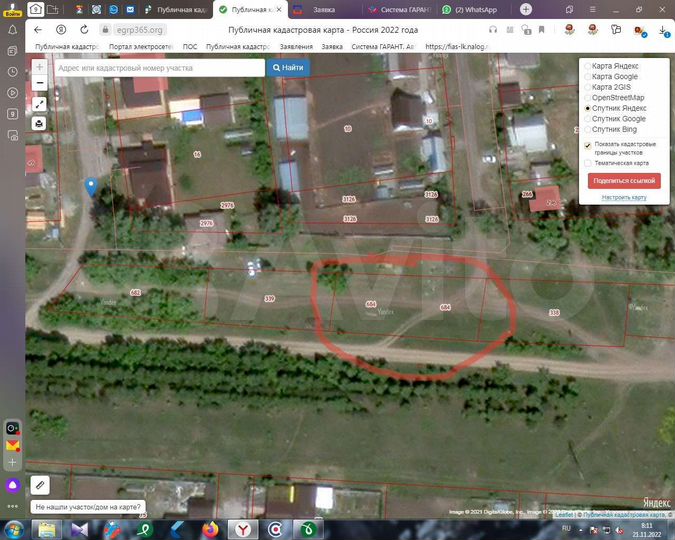The image size is (675, 540).
Task: Zoom in the map with plus button
Action: click(x=39, y=67)
